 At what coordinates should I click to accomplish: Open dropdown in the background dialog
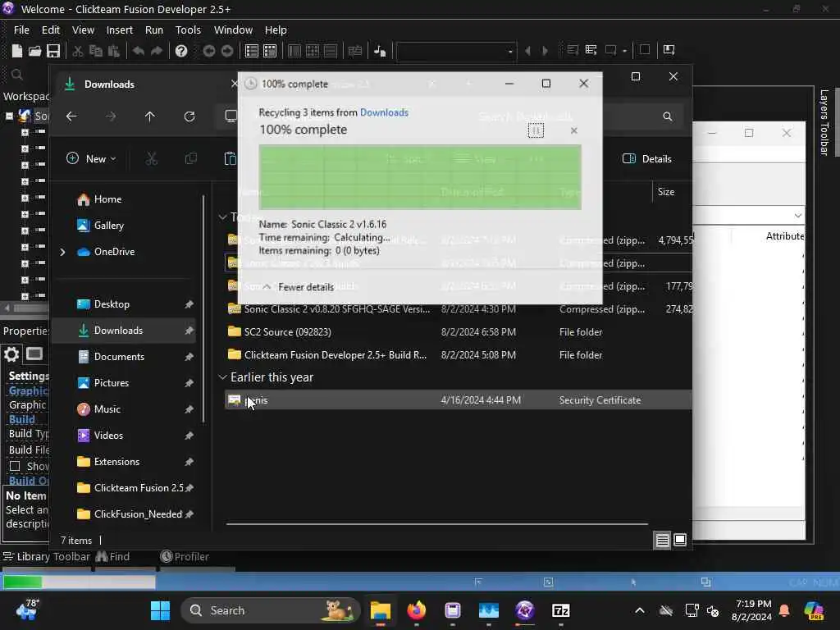(x=797, y=216)
